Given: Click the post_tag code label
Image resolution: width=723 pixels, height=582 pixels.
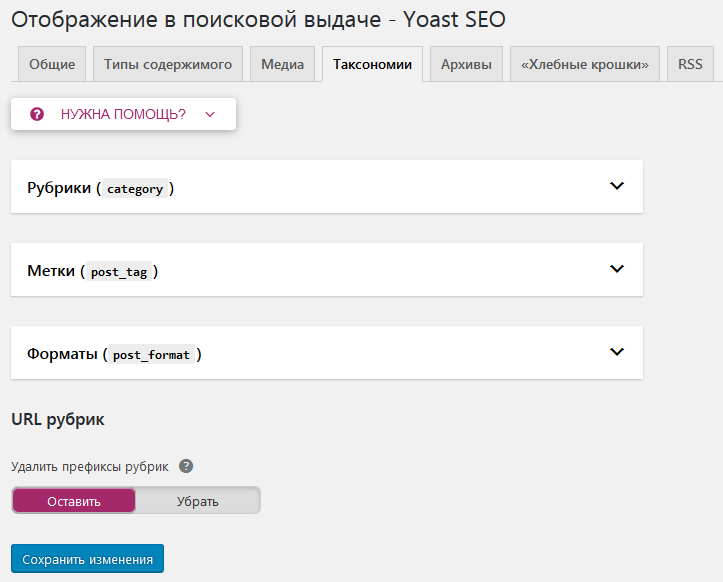Looking at the screenshot, I should [119, 272].
